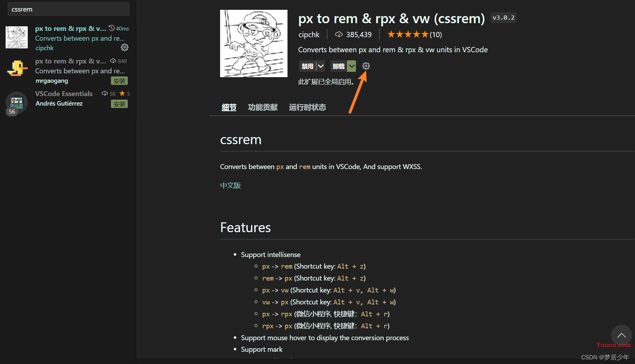Select the mrgaogang px to rem list title
Viewport: 635px width, 364px height.
click(x=70, y=61)
